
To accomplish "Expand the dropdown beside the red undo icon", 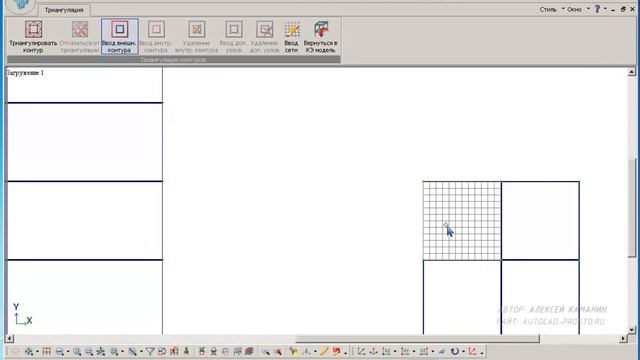I will tap(346, 353).
